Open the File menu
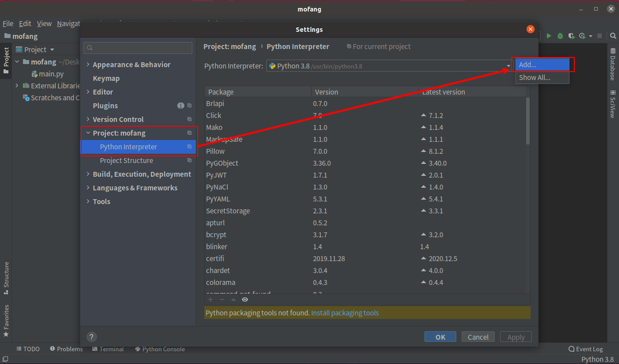 8,23
